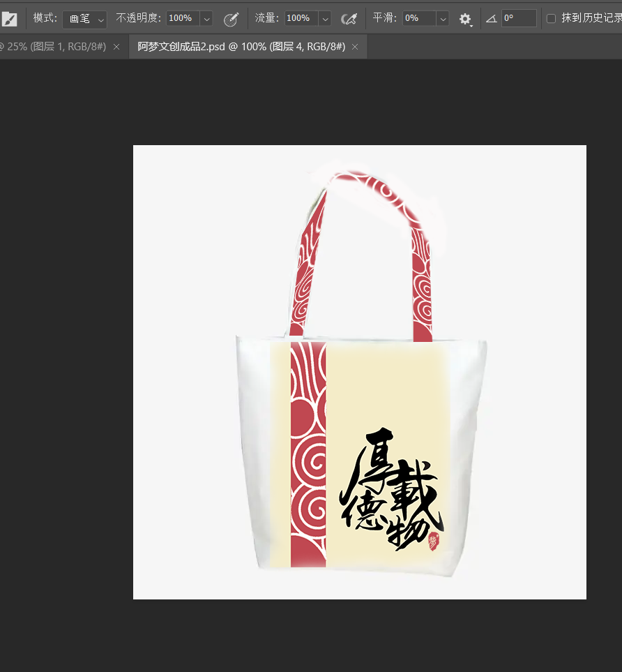Click the 流量 100% value field
This screenshot has width=622, height=672.
301,18
